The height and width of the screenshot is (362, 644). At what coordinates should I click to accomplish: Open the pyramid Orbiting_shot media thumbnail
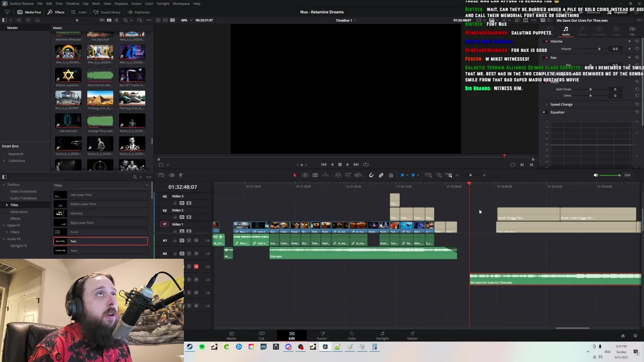100,98
